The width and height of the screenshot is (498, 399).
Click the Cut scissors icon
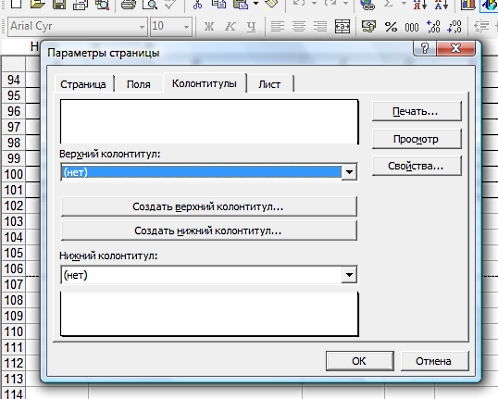point(197,4)
